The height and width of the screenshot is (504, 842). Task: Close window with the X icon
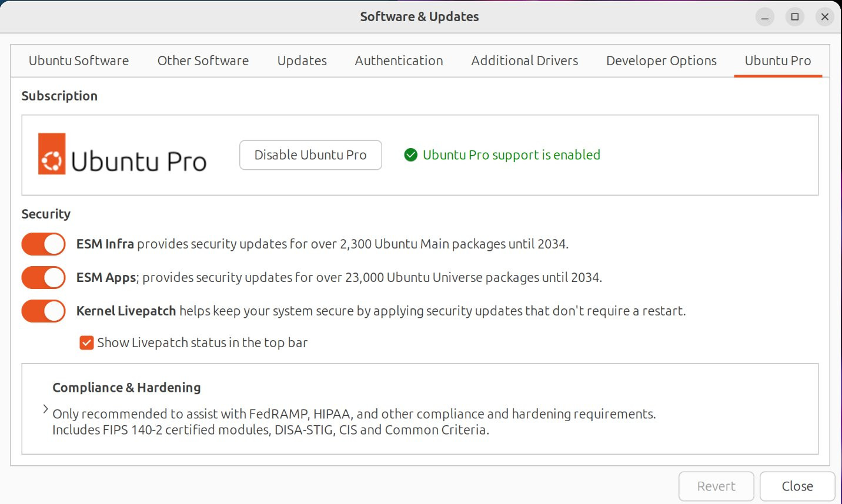825,17
